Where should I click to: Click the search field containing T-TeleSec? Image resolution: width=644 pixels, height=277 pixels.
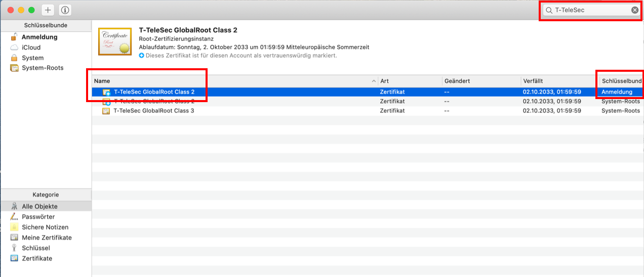(591, 10)
